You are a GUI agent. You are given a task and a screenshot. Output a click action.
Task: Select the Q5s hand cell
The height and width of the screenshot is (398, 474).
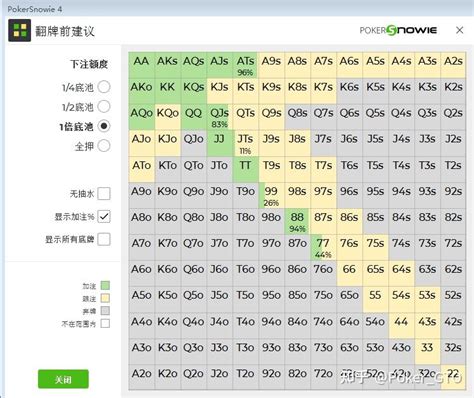pos(376,117)
